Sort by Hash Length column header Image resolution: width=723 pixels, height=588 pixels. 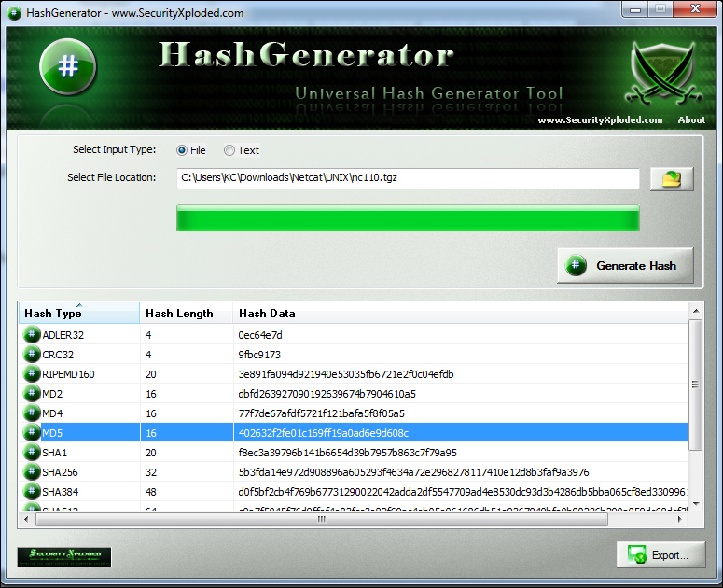click(x=187, y=314)
